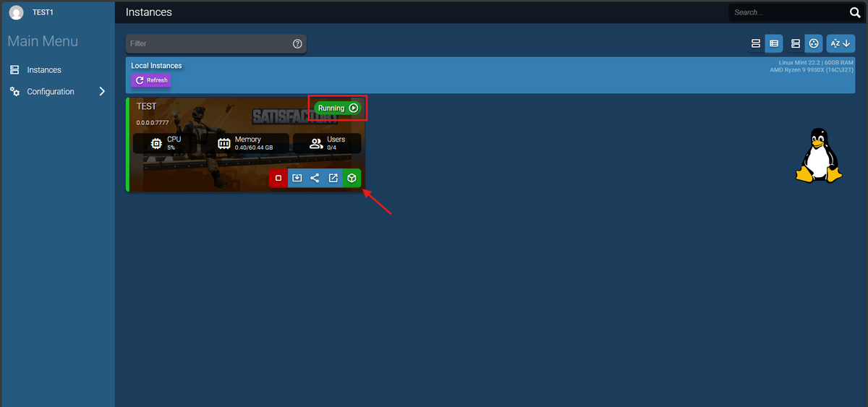Click the Refresh button under Local Instances

tap(151, 80)
